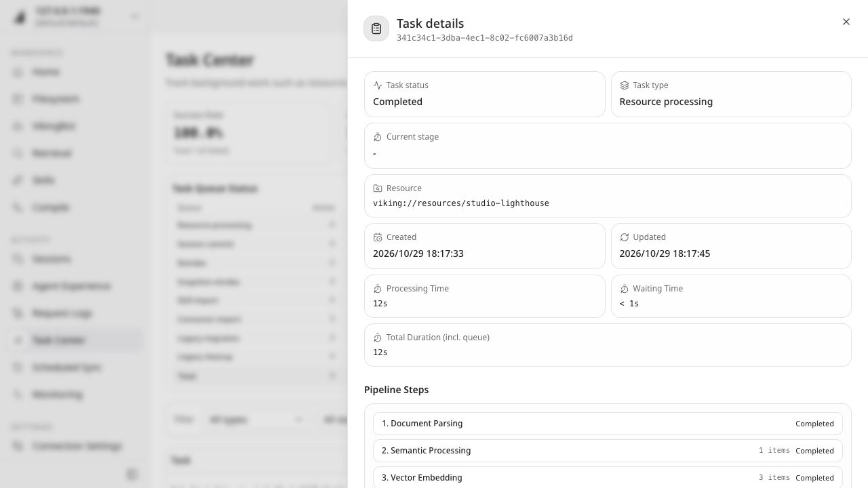868x488 pixels.
Task: Click the Processing Time timer icon
Action: point(378,289)
